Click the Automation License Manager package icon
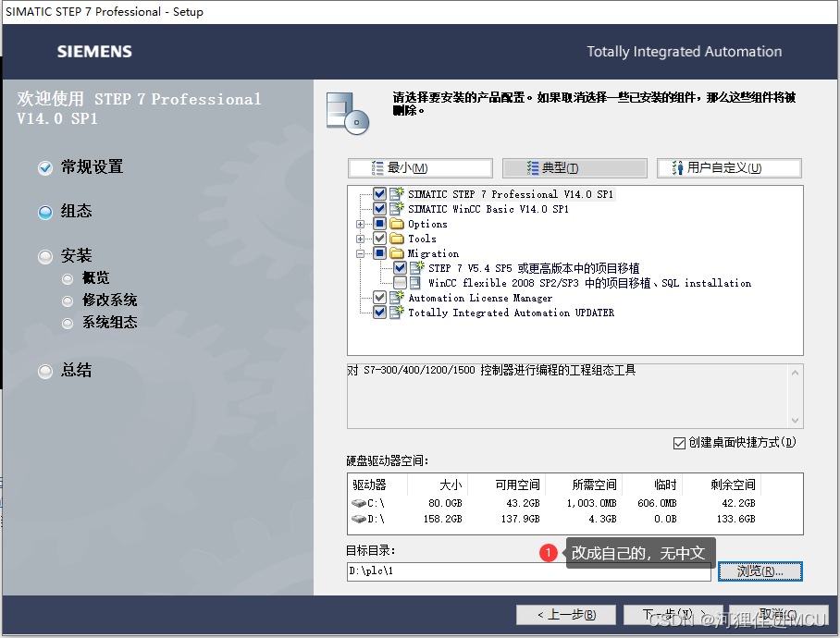Image resolution: width=840 pixels, height=638 pixels. click(397, 297)
